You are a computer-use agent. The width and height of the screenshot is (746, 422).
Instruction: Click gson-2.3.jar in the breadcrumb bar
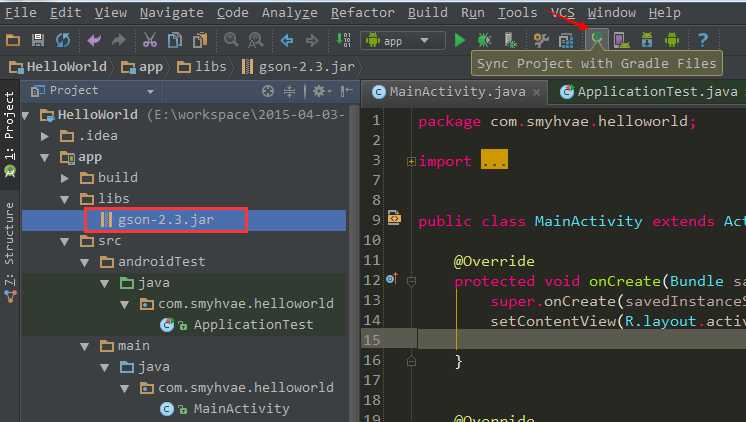pos(298,67)
